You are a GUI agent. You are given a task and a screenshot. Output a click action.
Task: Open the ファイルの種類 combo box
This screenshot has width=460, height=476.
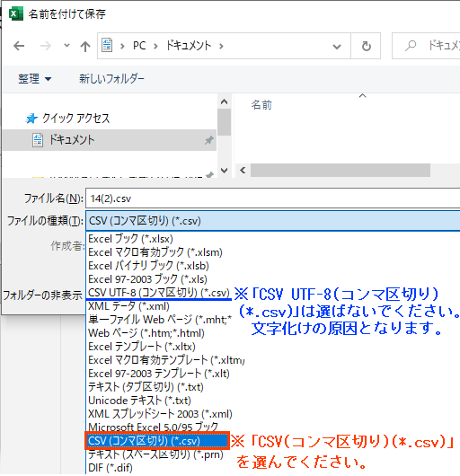pos(272,221)
